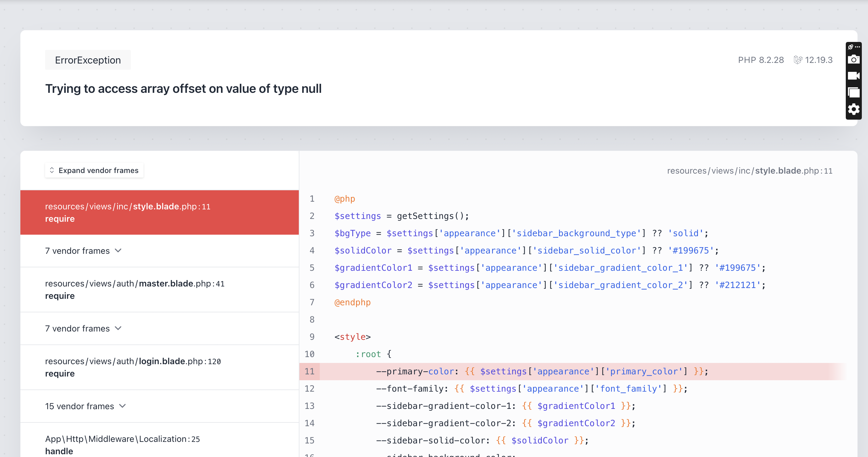Click code line 4 $solidColor assignment

tap(526, 251)
